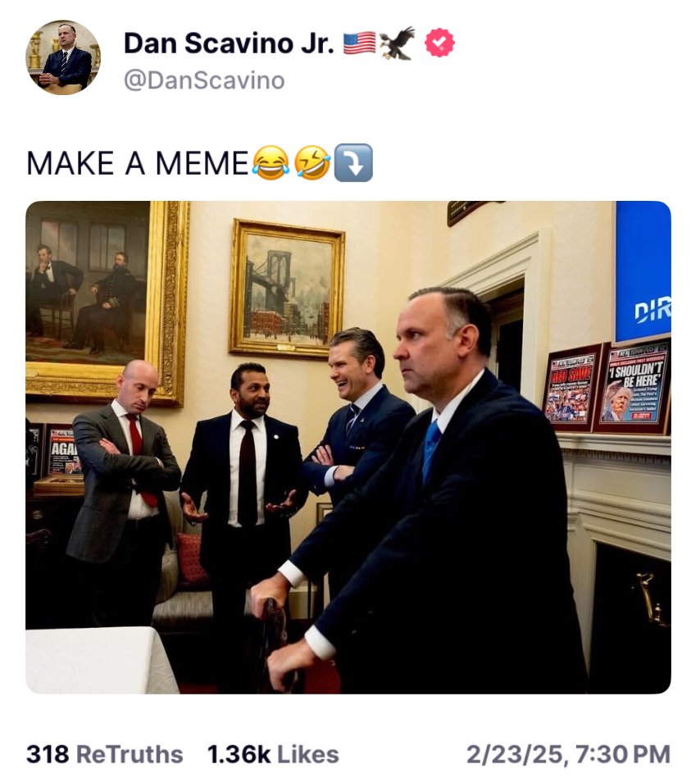
Task: View the 318 ReTruths list
Action: tap(105, 754)
